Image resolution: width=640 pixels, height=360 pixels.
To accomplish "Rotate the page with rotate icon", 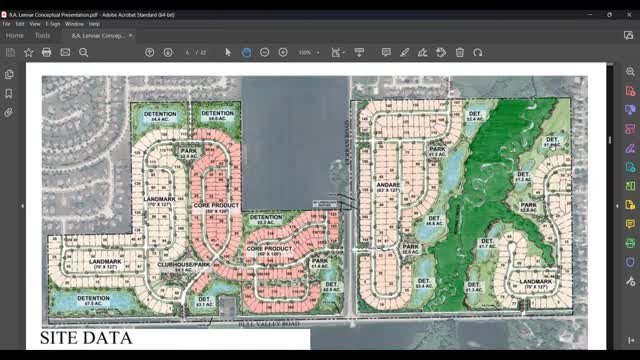I will [478, 52].
